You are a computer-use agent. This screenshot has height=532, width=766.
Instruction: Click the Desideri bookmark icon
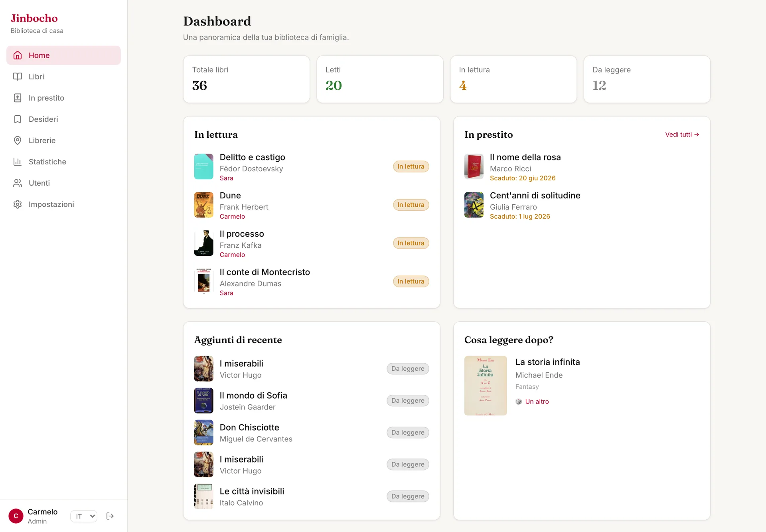[18, 119]
